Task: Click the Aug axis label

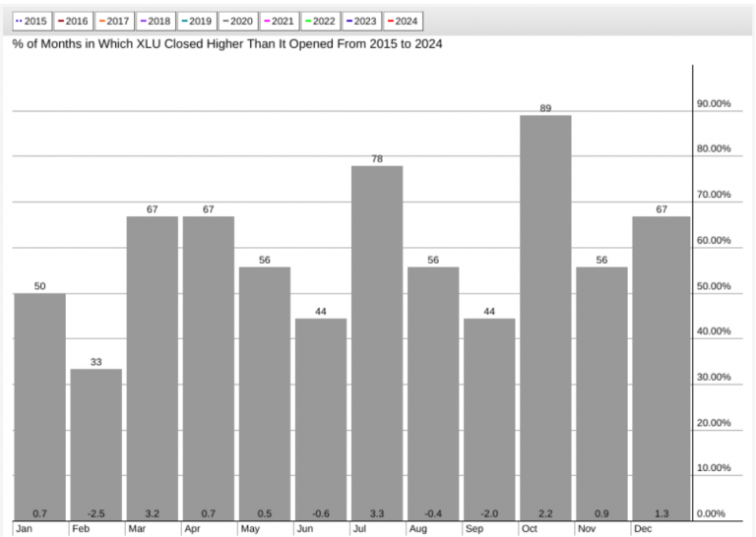Action: (418, 529)
